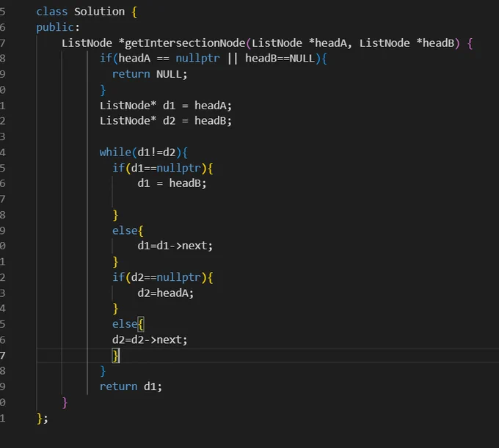The height and width of the screenshot is (448, 499).
Task: Click the 'else' above 'd1=d1->next;'
Action: click(x=125, y=230)
